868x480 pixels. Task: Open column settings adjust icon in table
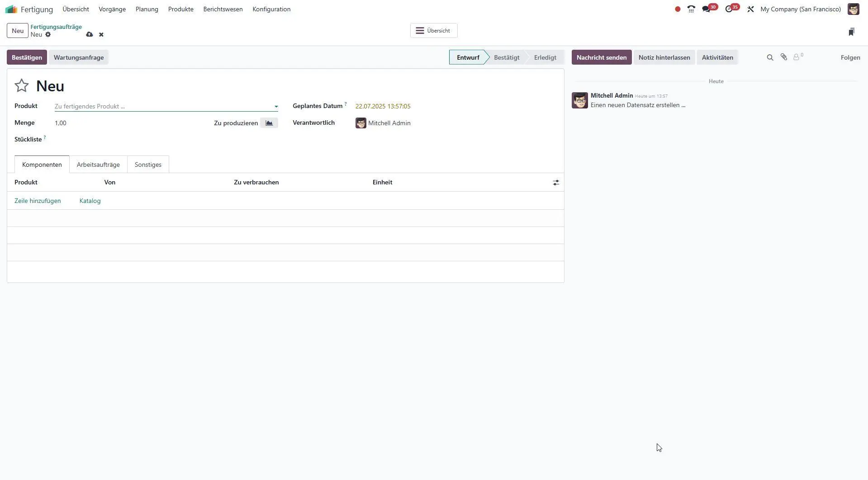coord(556,183)
